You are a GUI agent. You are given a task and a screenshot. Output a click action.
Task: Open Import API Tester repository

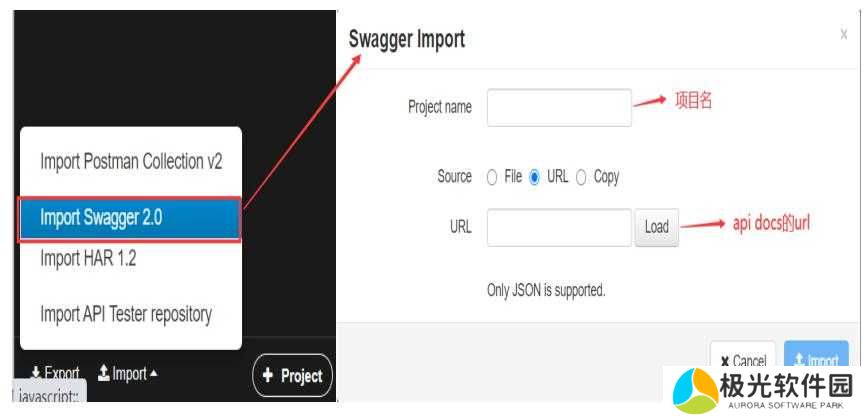126,314
